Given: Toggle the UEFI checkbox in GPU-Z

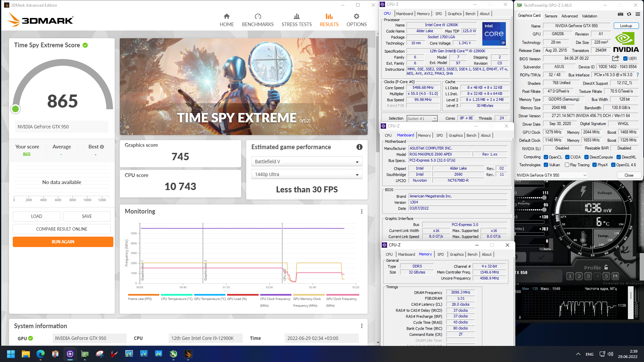Looking at the screenshot, I should click(625, 59).
